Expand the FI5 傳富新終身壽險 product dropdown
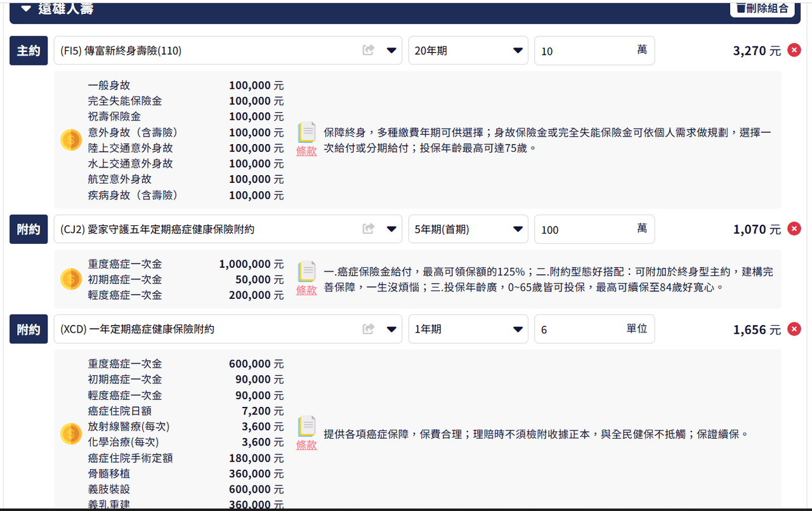The width and height of the screenshot is (812, 511). click(391, 50)
